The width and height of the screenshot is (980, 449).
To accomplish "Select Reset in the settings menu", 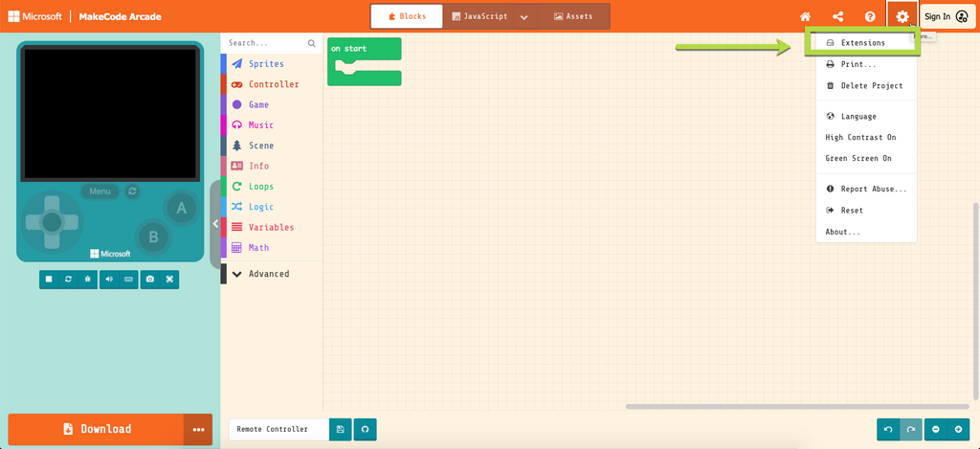I will pyautogui.click(x=866, y=211).
